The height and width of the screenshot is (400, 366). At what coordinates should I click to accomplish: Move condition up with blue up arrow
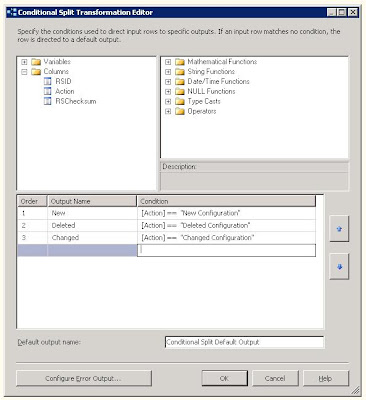coord(339,229)
